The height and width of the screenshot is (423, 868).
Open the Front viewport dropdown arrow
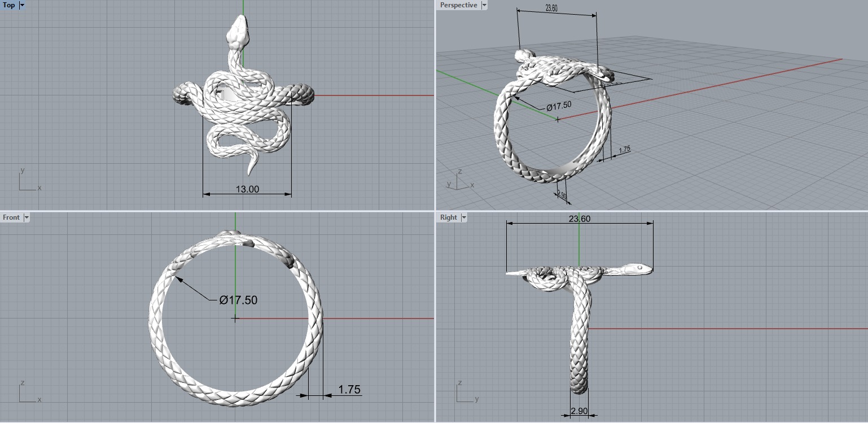[26, 217]
